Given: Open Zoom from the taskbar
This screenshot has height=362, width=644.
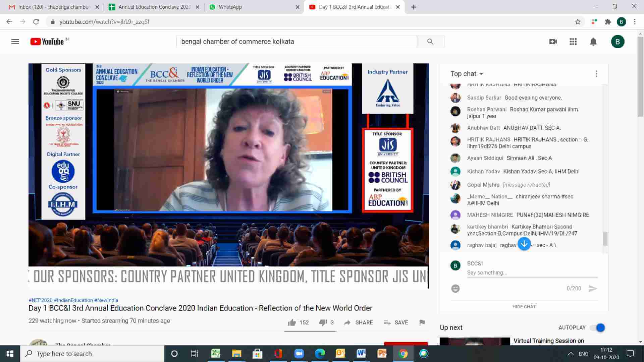Looking at the screenshot, I should [x=299, y=354].
